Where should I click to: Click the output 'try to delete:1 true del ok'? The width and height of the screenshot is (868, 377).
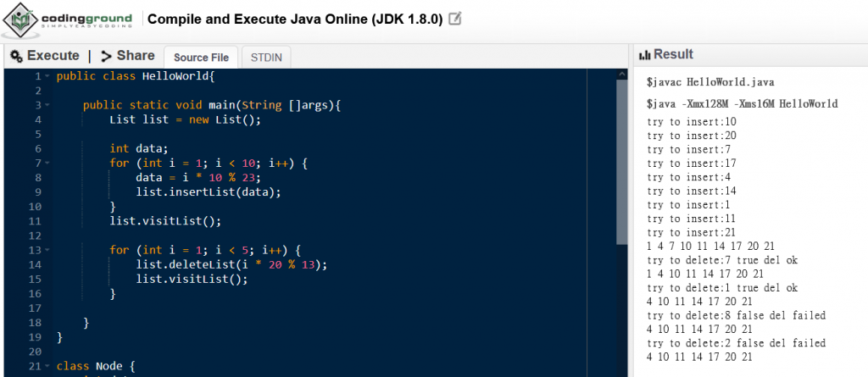pos(722,288)
